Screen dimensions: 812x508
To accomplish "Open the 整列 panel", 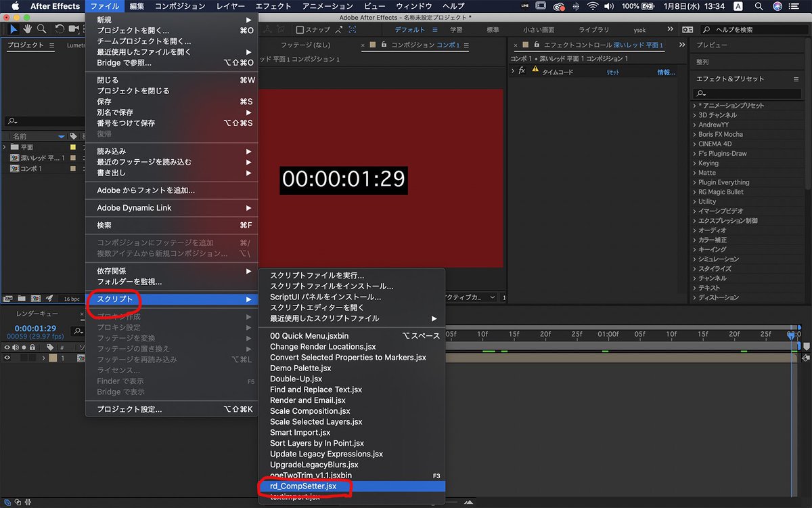I will (702, 62).
